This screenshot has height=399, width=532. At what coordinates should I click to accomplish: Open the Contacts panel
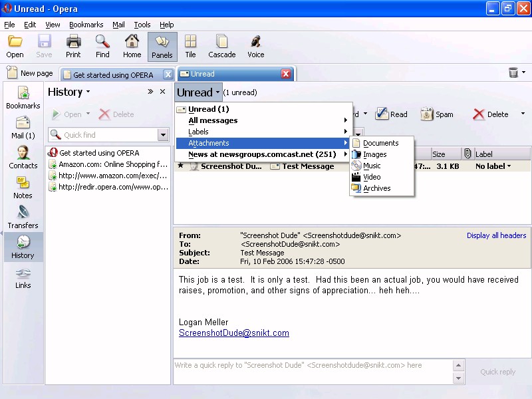click(x=23, y=157)
